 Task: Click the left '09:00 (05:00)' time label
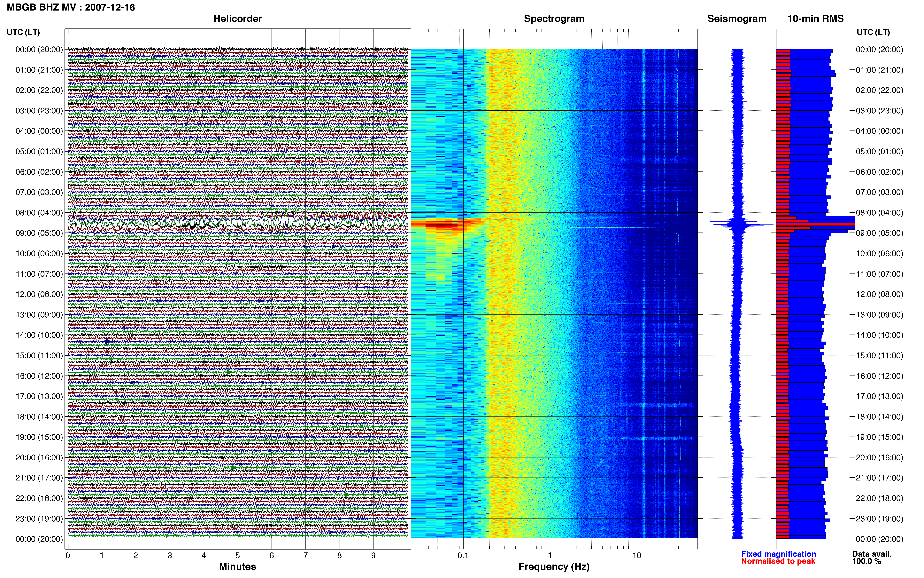[39, 233]
